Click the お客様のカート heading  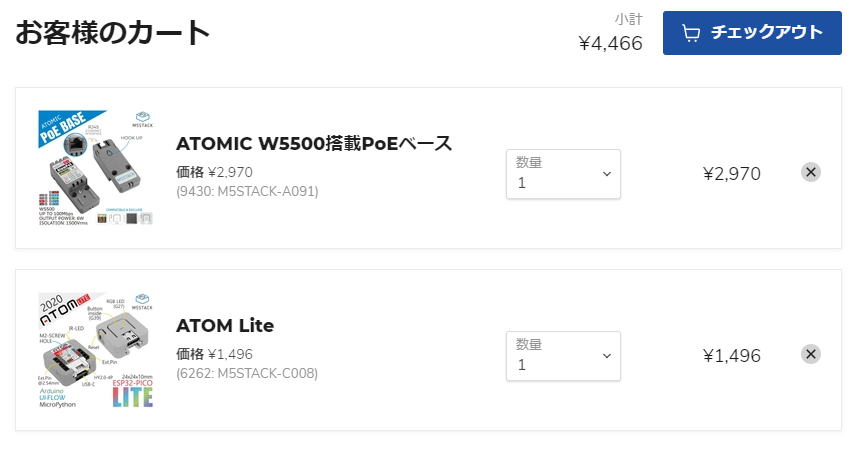113,33
